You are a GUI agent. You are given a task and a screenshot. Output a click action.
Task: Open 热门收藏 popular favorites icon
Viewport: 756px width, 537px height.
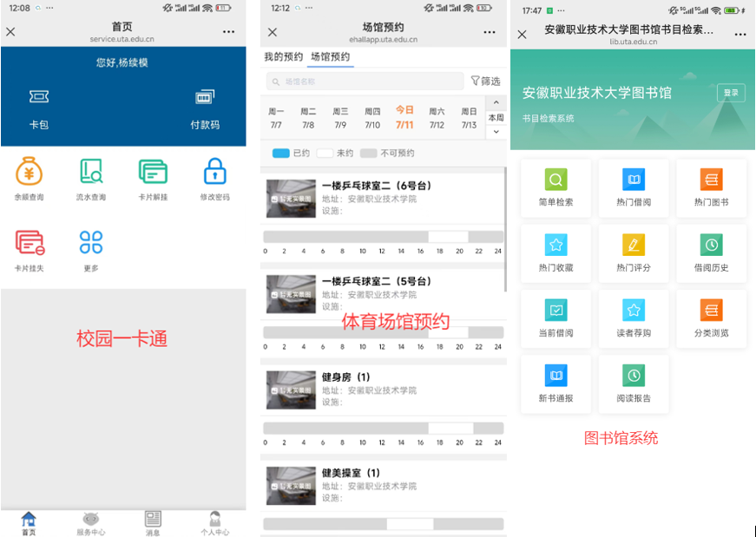tap(555, 245)
